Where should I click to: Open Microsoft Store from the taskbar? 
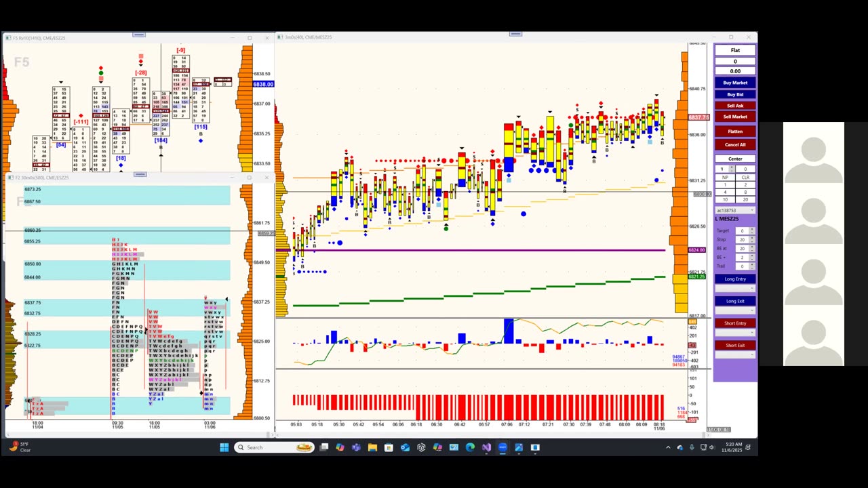point(389,447)
